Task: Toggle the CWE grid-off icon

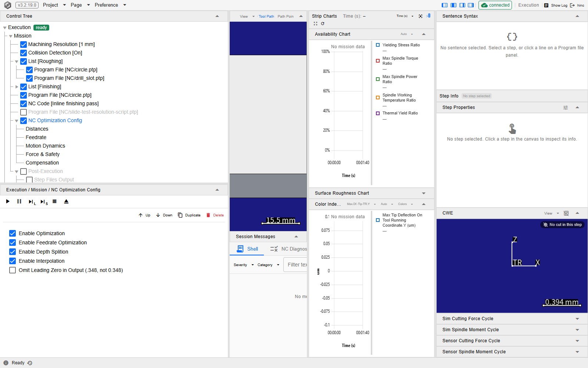Action: click(x=566, y=213)
